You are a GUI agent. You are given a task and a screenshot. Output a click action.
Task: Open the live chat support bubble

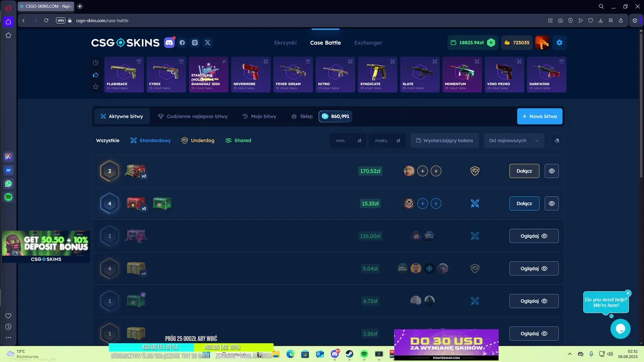coord(620,329)
